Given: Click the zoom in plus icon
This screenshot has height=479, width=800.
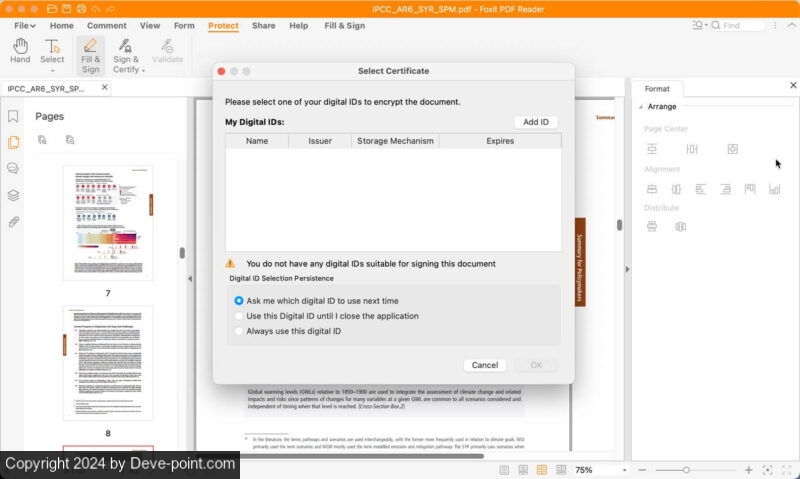Looking at the screenshot, I should click(x=748, y=469).
